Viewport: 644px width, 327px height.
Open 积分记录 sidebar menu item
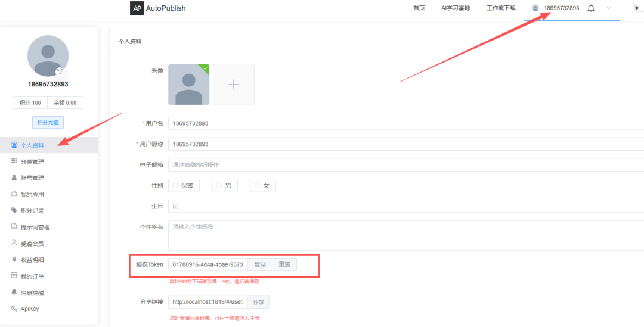pos(49,210)
